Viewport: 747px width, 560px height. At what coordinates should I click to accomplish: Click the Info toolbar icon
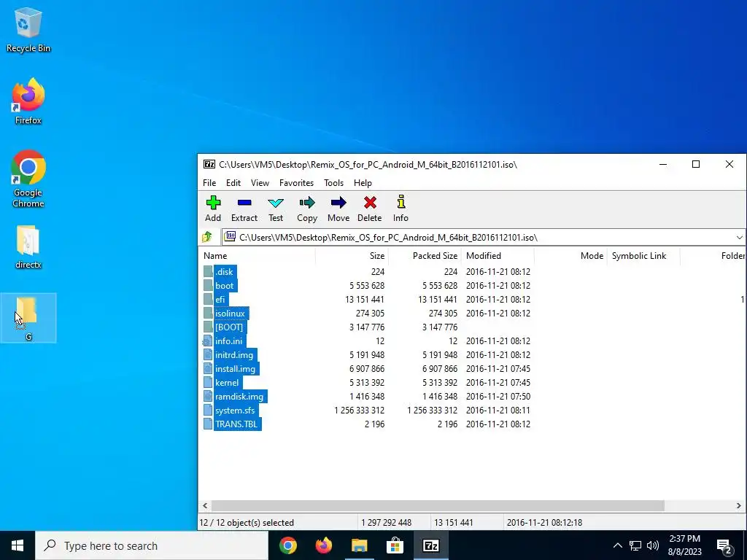(400, 209)
